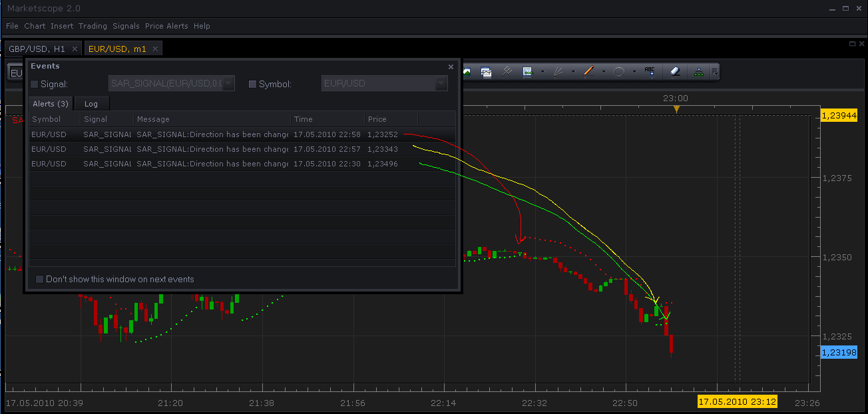Viewport: 868px width, 414px height.
Task: Select the pencil line drawing tool
Action: (588, 71)
